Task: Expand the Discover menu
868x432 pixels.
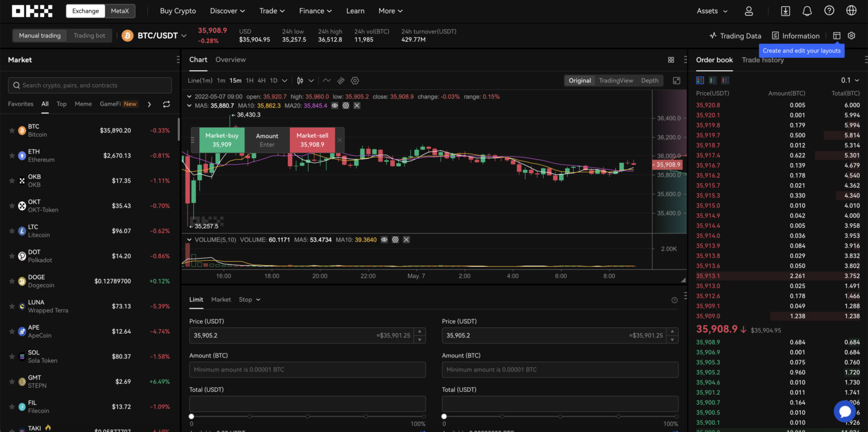Action: point(228,11)
